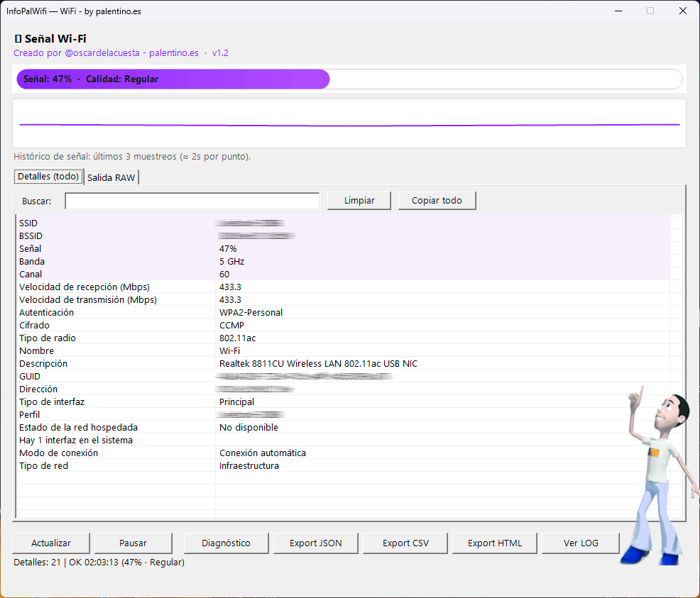This screenshot has width=700, height=598.
Task: Maximize the InfoPalWifi window
Action: click(650, 11)
